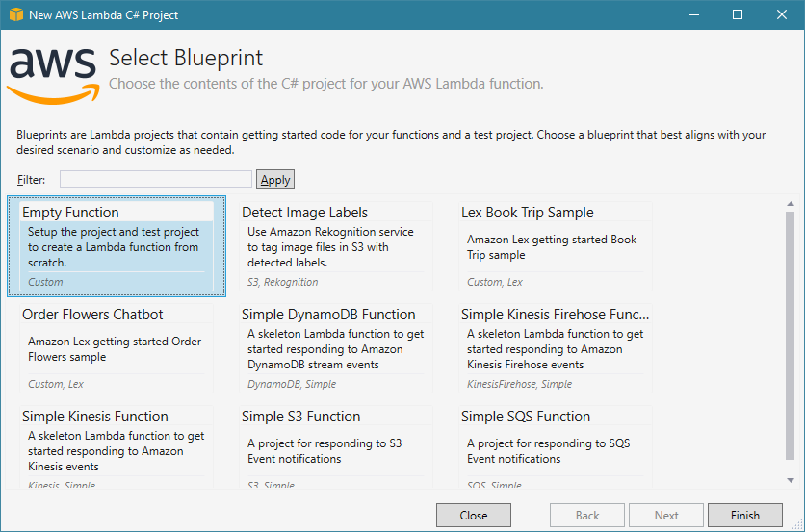805x532 pixels.
Task: Choose the Simple DynamoDB Function blueprint
Action: tap(336, 347)
